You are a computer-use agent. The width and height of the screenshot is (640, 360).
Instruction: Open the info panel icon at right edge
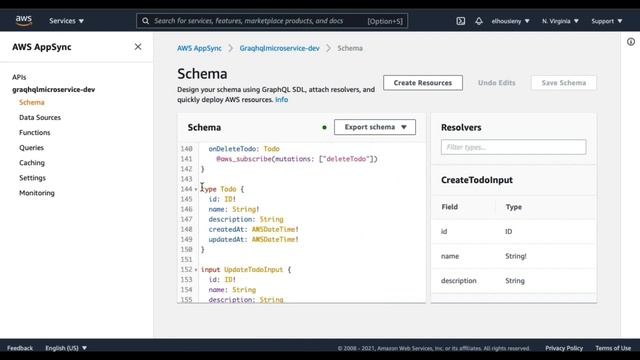[631, 42]
